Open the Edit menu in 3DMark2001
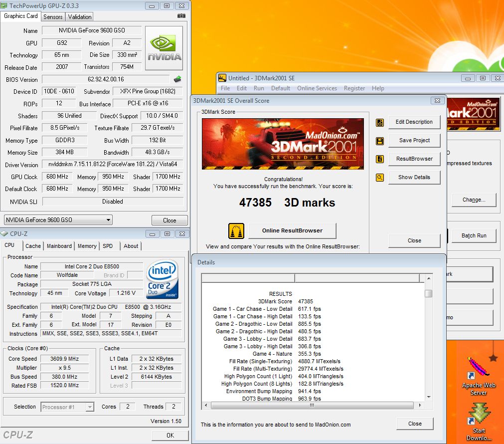 pyautogui.click(x=242, y=88)
